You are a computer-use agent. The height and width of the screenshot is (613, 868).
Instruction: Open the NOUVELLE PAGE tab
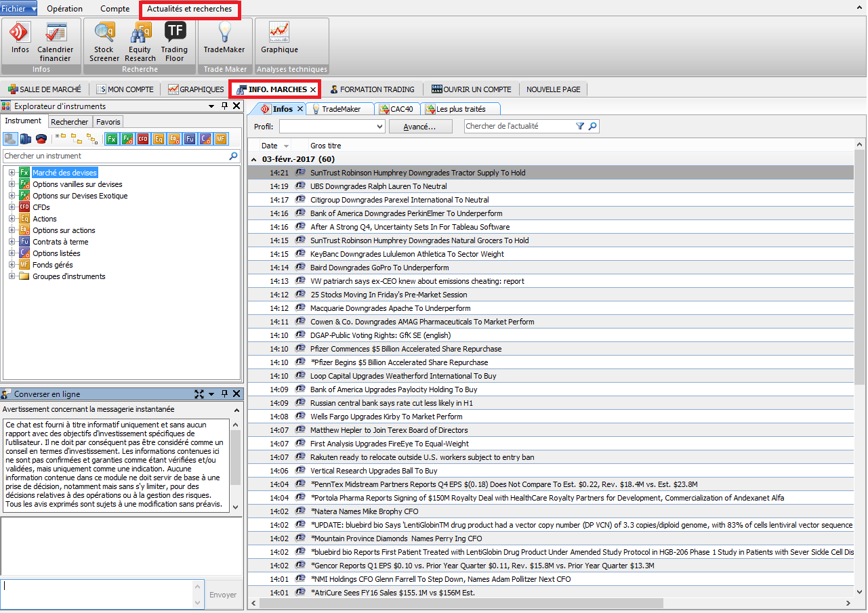point(554,89)
